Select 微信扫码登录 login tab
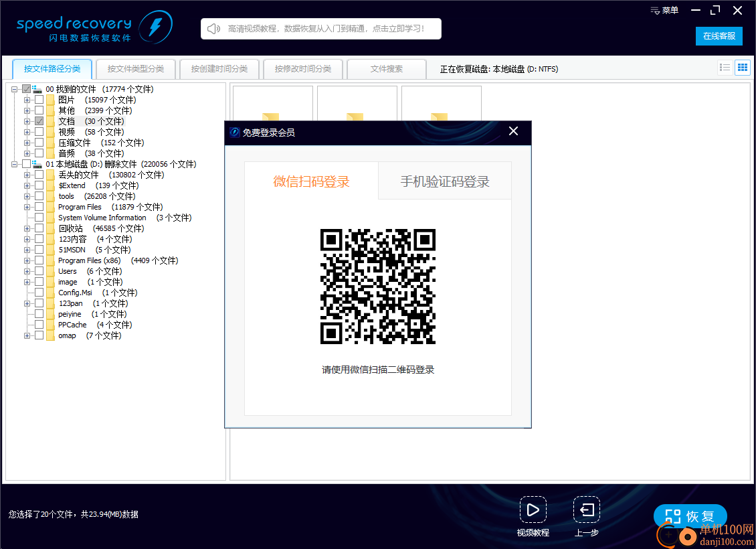756x549 pixels. (x=312, y=181)
